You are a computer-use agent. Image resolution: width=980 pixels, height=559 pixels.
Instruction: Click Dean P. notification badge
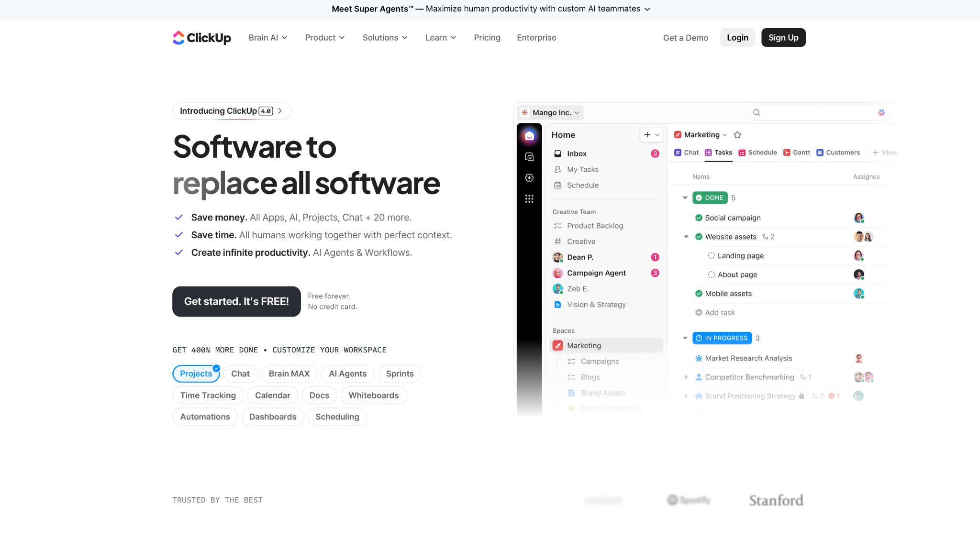[655, 257]
